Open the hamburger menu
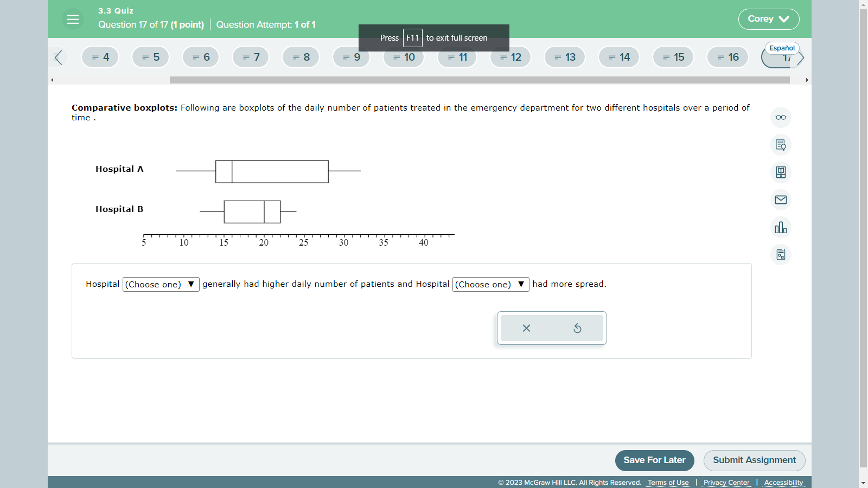Image resolution: width=868 pixels, height=488 pixels. [x=73, y=18]
